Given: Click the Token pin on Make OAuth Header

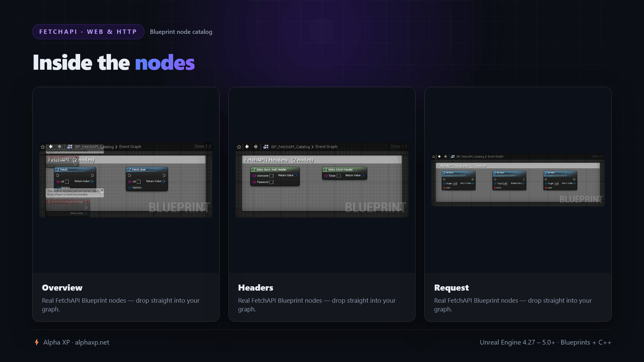Looking at the screenshot, I should point(326,176).
